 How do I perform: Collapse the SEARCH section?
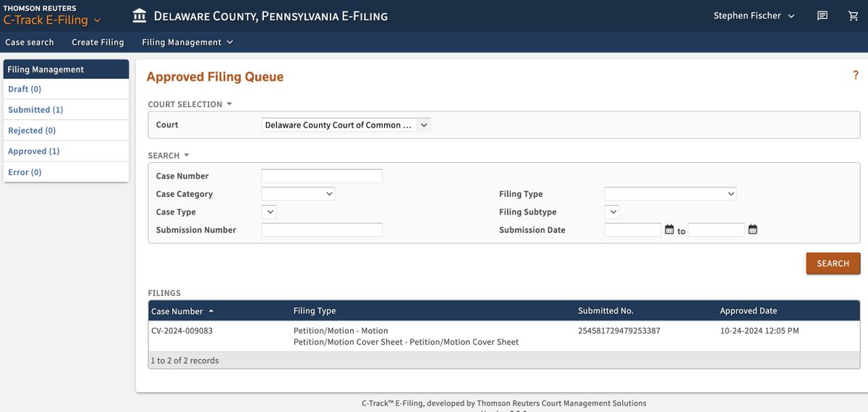click(169, 156)
